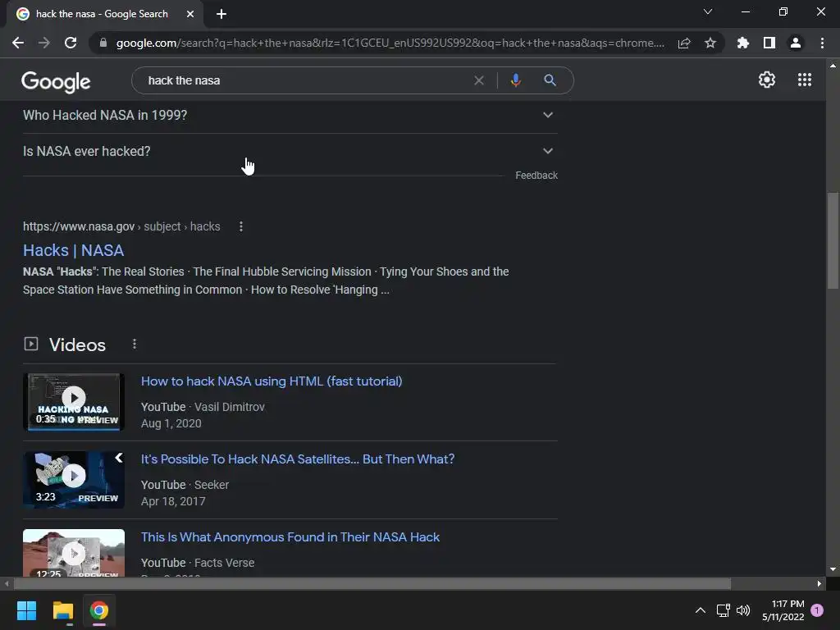The height and width of the screenshot is (630, 840).
Task: Open Chrome three-dot menu
Action: 822,43
